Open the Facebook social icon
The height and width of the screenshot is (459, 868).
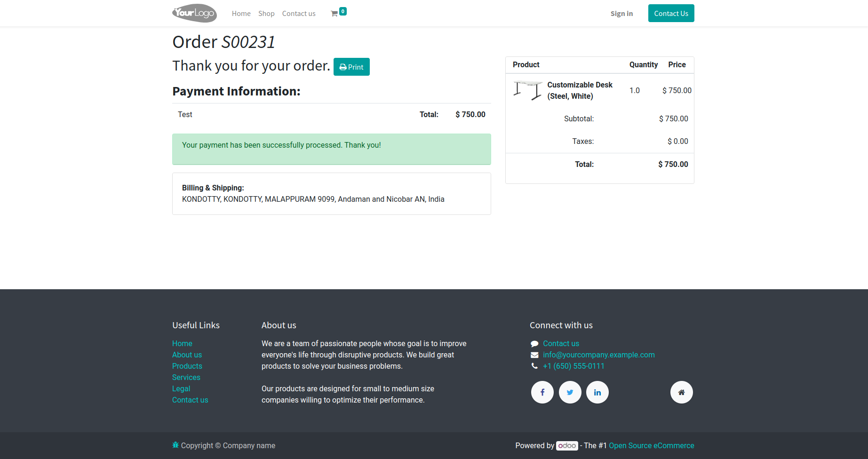(542, 392)
